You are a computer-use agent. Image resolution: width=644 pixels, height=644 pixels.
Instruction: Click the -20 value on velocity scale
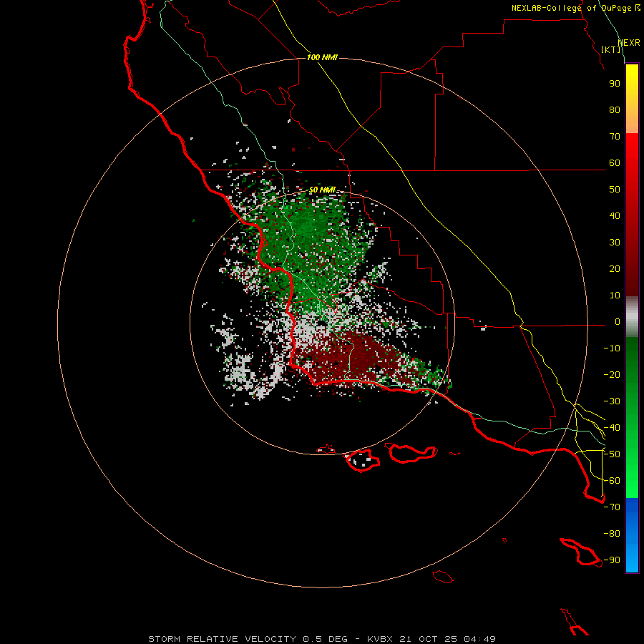pos(612,374)
